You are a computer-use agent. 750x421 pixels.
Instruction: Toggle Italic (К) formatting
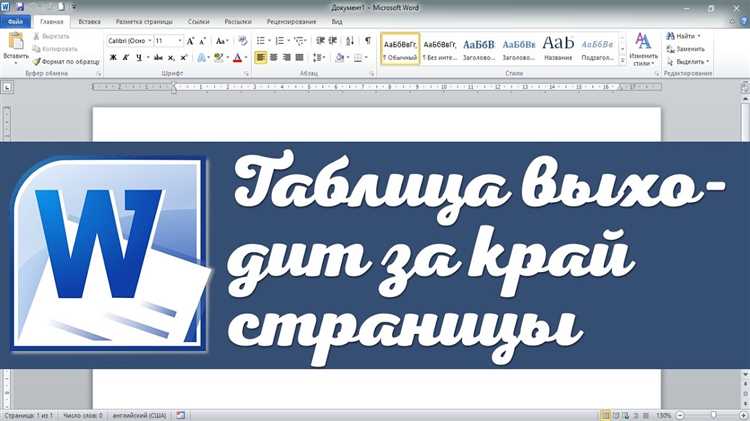126,58
